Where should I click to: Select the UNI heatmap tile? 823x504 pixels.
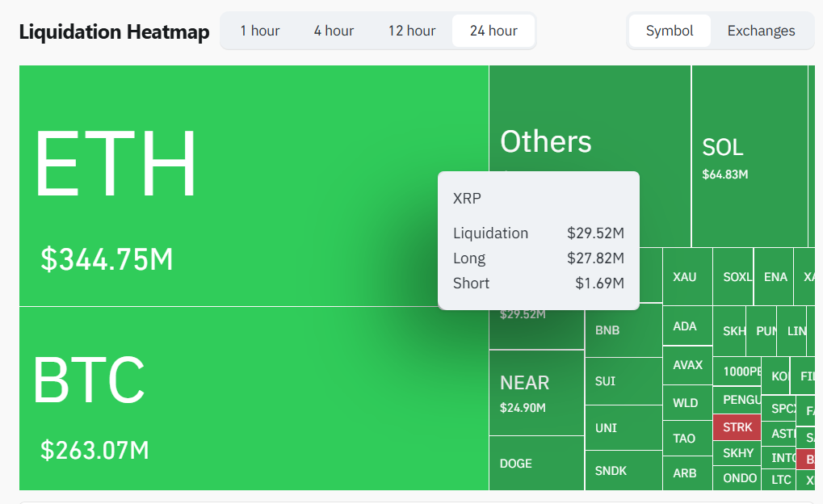[624, 428]
